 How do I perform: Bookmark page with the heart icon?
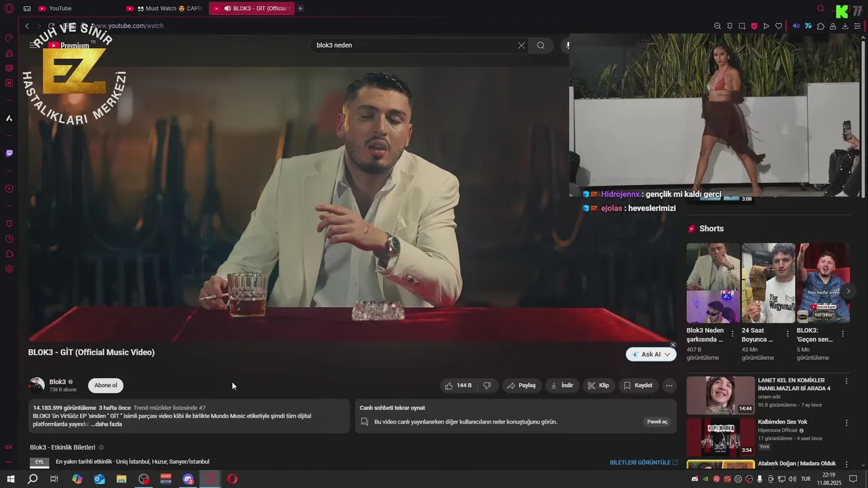click(x=778, y=26)
